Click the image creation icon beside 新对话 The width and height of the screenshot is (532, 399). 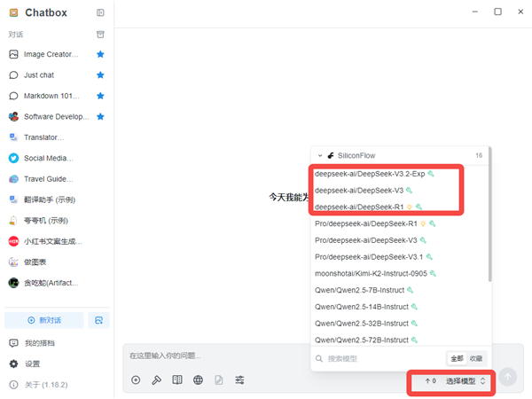point(100,319)
